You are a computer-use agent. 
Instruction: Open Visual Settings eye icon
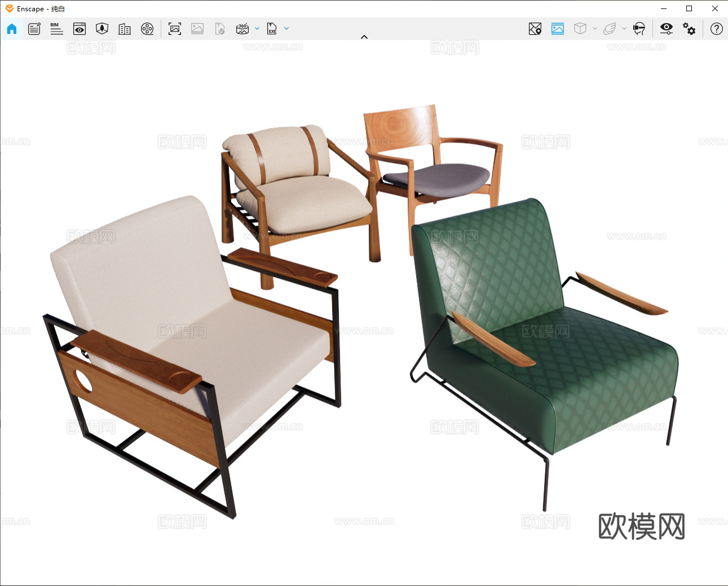667,29
